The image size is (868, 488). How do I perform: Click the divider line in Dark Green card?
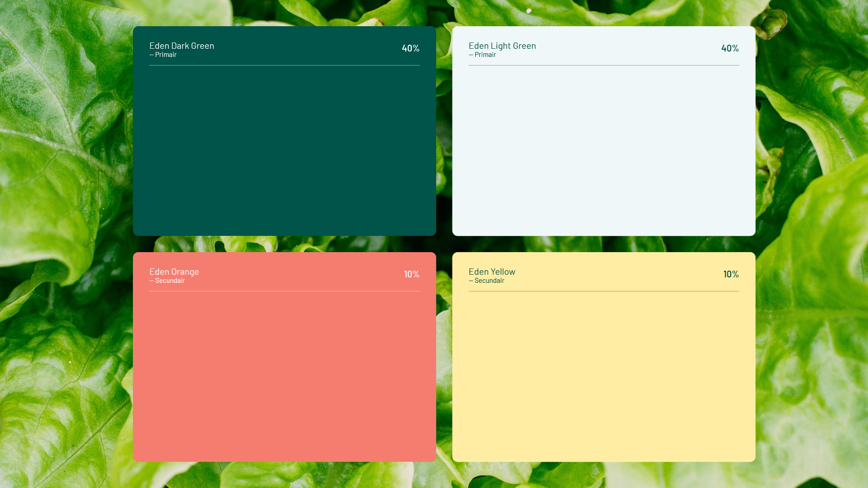pos(284,65)
